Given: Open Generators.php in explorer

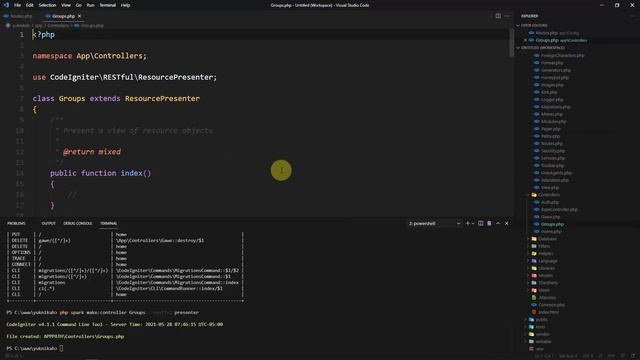Looking at the screenshot, I should (x=556, y=70).
